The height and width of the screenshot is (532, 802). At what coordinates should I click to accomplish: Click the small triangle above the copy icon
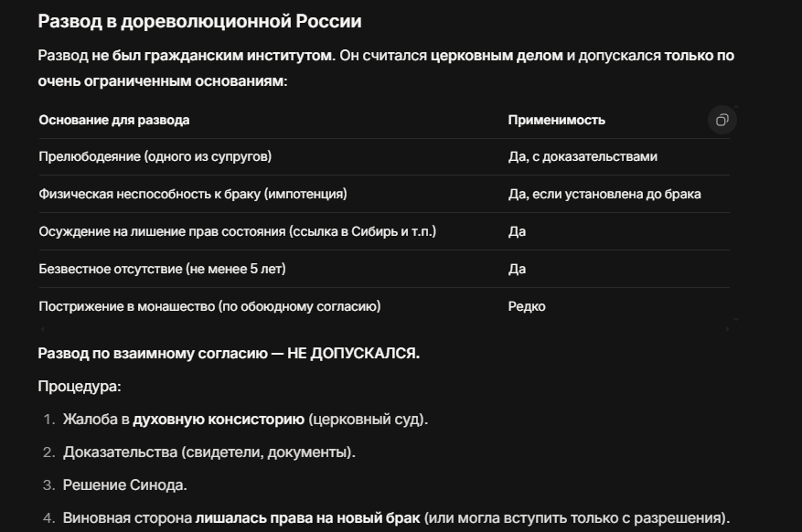pos(736,106)
